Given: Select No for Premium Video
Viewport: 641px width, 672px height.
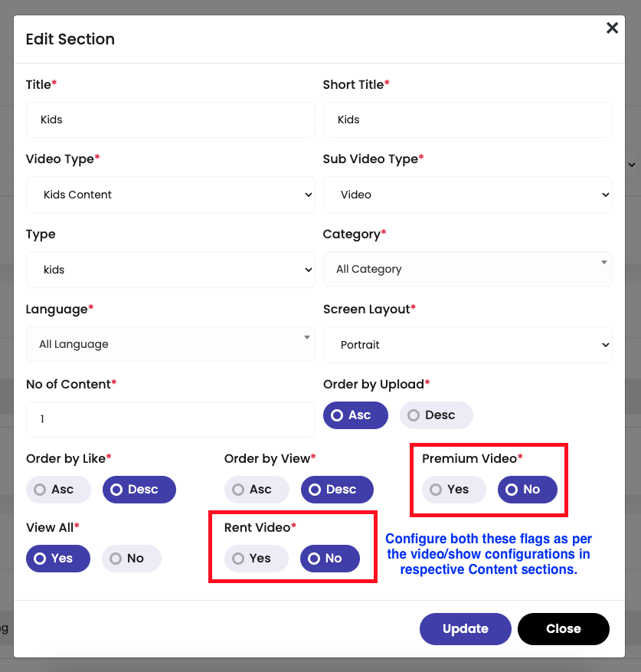Looking at the screenshot, I should pyautogui.click(x=528, y=490).
